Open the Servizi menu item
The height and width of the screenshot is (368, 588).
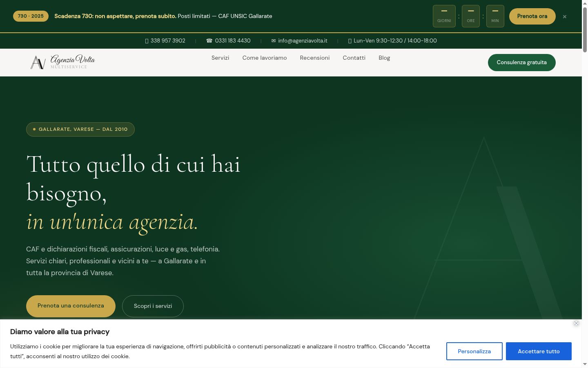[220, 58]
